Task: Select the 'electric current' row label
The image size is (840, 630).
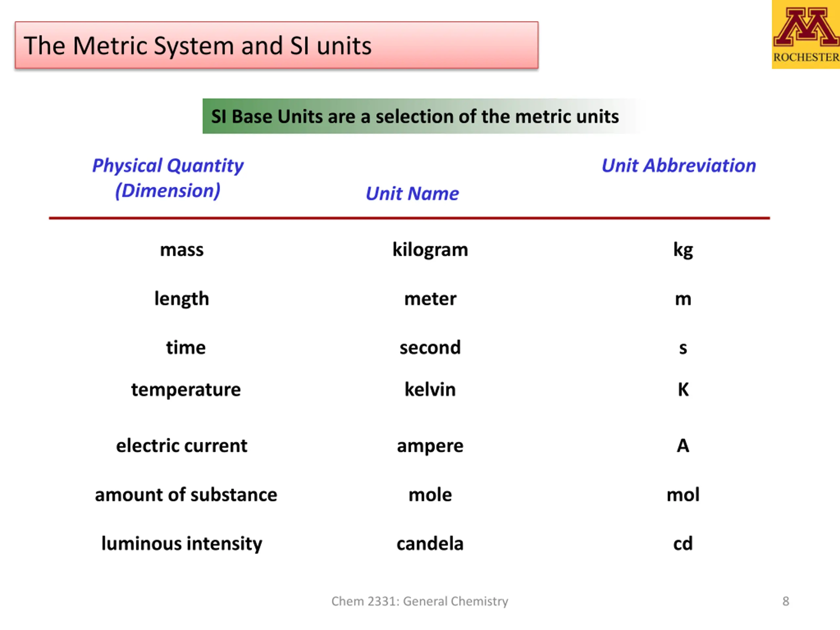Action: click(181, 446)
